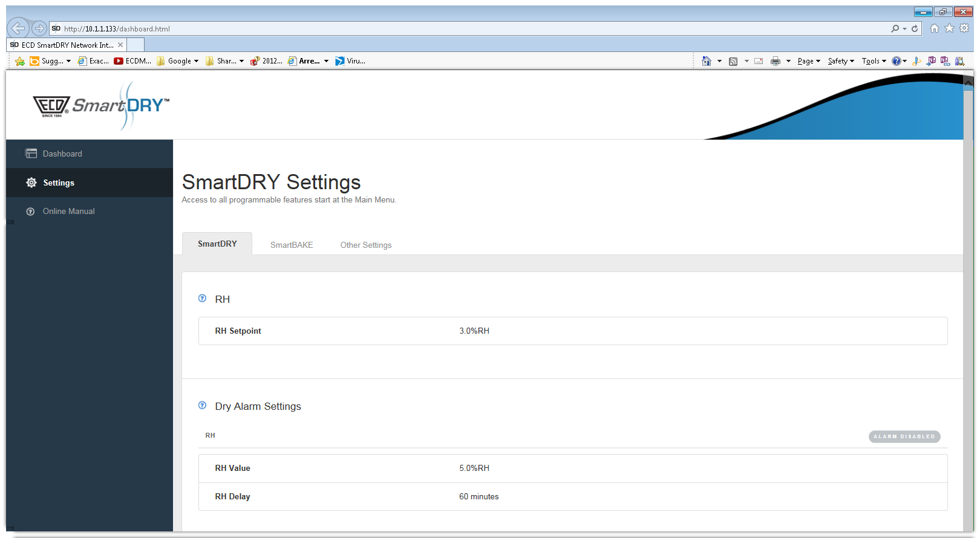Click the ECD SmartDRY logo
The image size is (980, 538).
tap(101, 106)
